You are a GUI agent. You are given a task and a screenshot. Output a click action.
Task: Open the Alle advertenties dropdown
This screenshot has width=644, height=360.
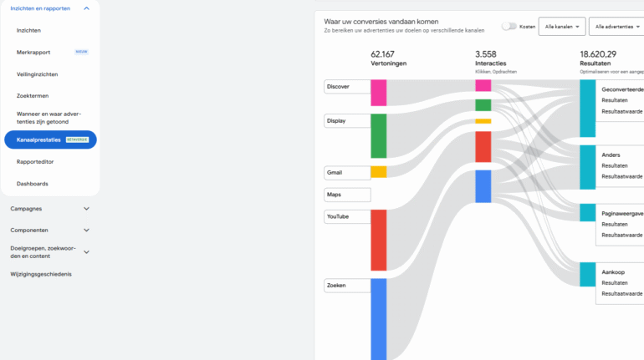pyautogui.click(x=616, y=27)
